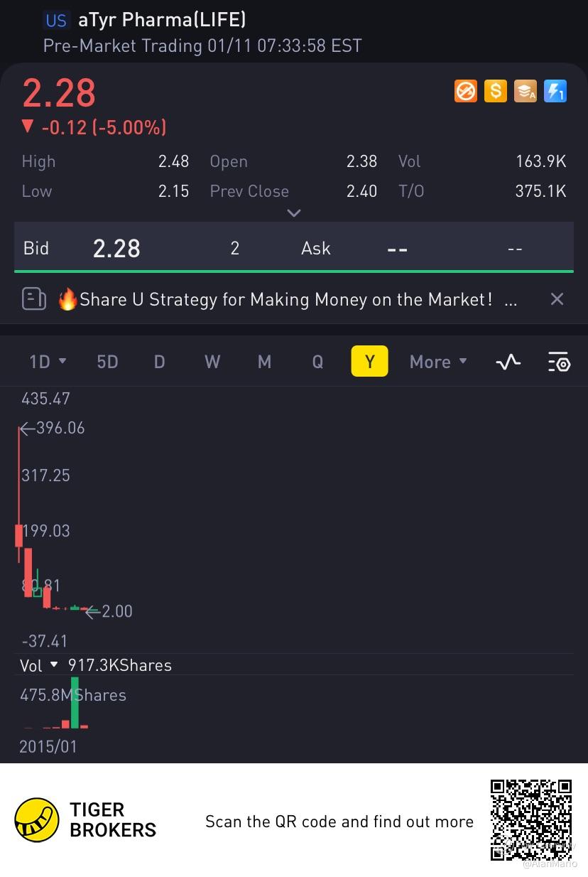Tap the Tiger Brokers logo
This screenshot has width=588, height=877.
click(37, 819)
